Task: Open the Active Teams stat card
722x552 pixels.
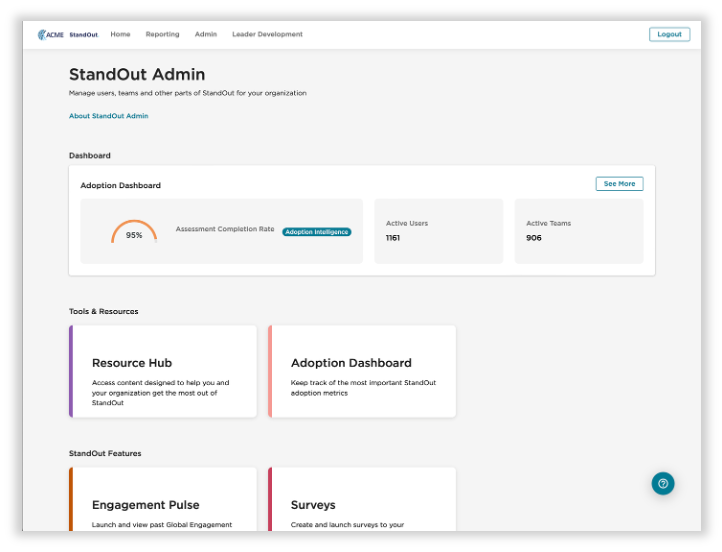Action: point(578,231)
